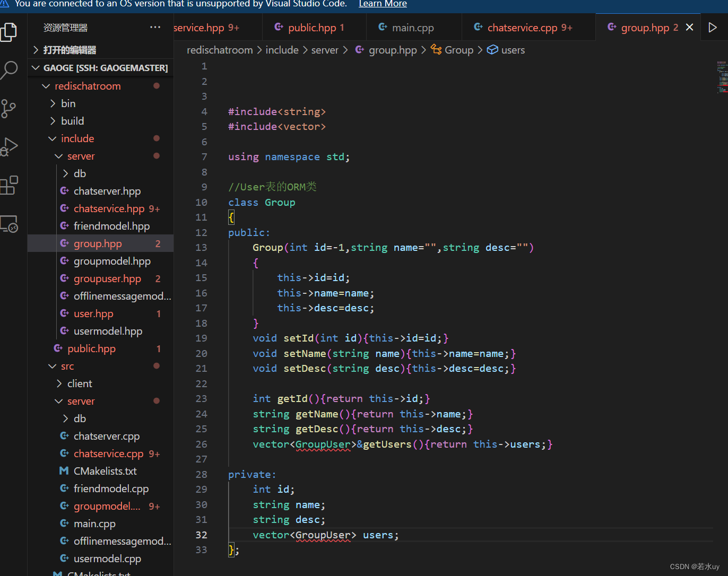Image resolution: width=728 pixels, height=576 pixels.
Task: Open the Remote Explorer icon
Action: coord(10,224)
